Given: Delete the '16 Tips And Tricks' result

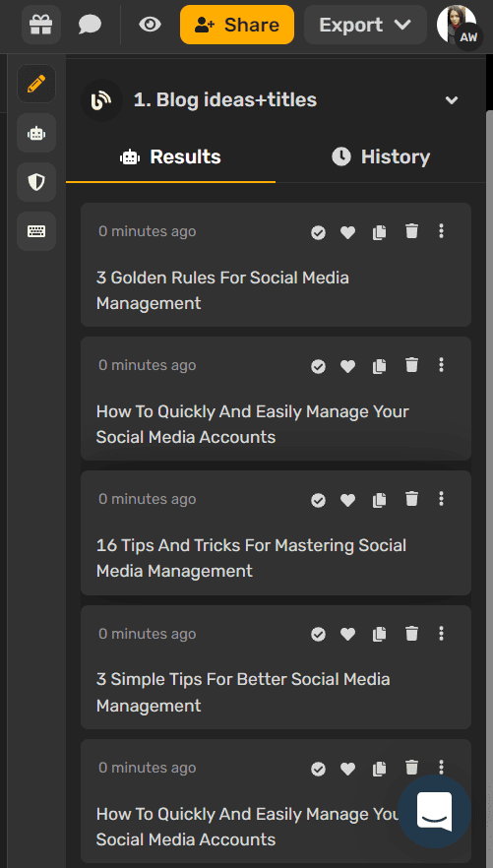Looking at the screenshot, I should pos(411,499).
